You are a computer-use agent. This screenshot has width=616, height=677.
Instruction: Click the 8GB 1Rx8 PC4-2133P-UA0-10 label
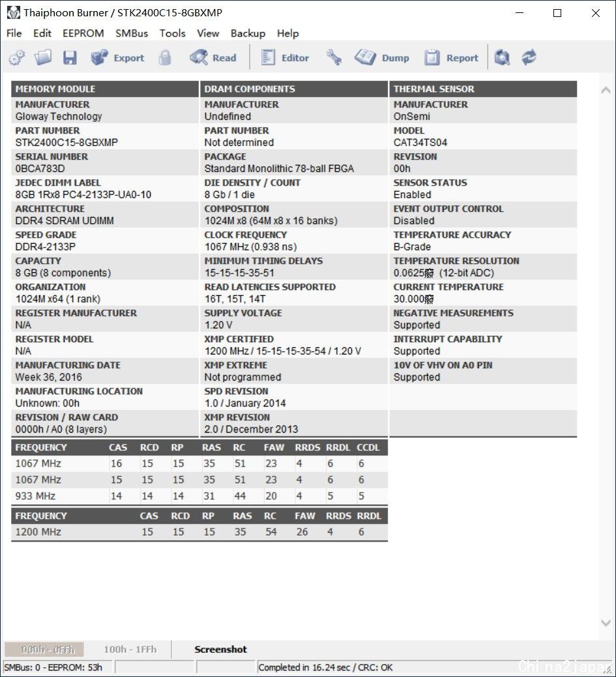click(x=83, y=195)
